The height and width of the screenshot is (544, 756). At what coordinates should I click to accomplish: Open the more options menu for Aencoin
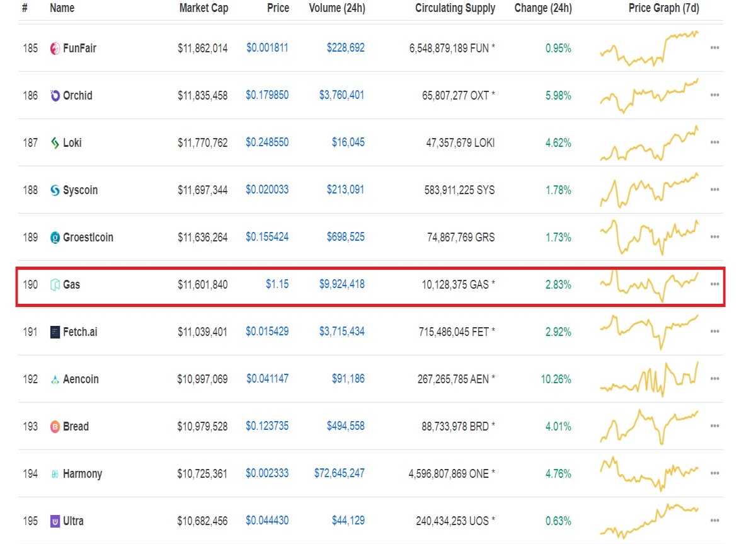click(714, 379)
